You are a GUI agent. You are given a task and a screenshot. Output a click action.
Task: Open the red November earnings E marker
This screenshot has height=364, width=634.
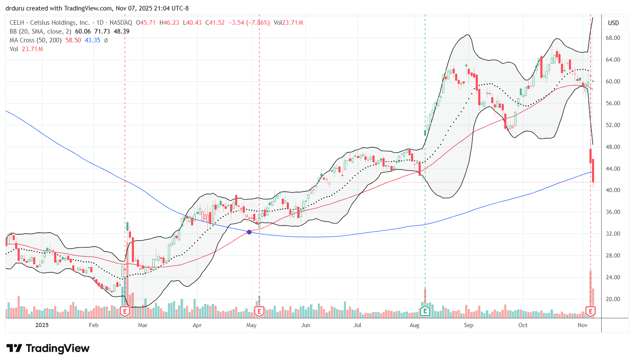590,312
